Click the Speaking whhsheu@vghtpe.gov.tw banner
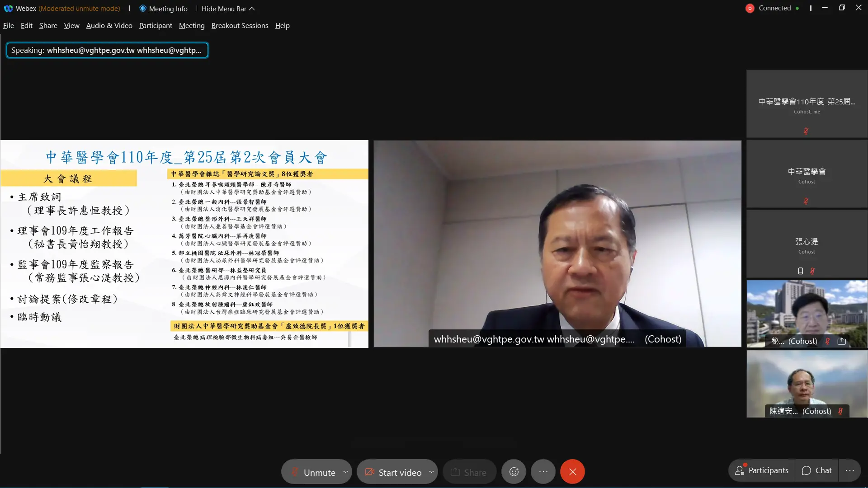Image resolution: width=868 pixels, height=488 pixels. (107, 50)
